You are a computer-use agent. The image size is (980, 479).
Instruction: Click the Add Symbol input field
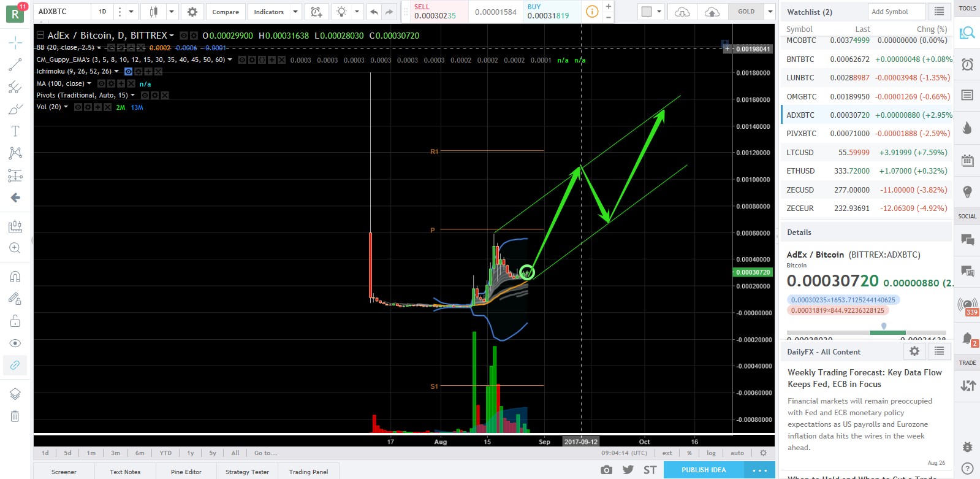coord(897,12)
